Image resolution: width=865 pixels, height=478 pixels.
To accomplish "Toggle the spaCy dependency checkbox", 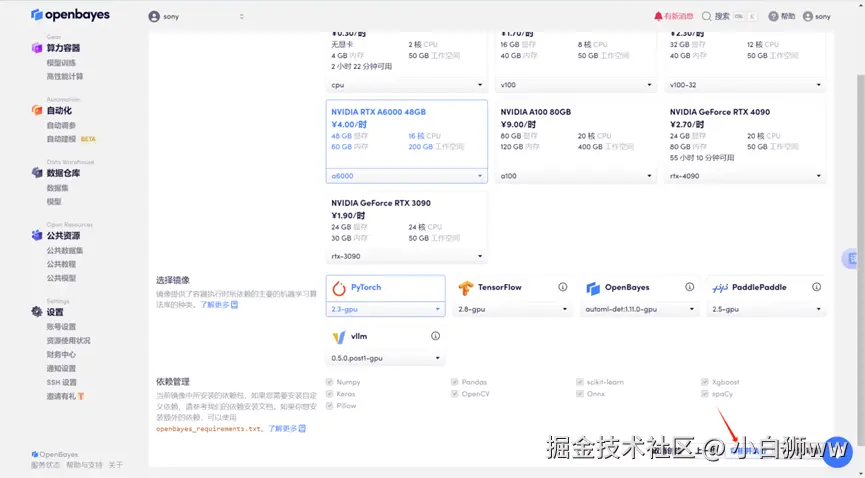I will pos(705,394).
